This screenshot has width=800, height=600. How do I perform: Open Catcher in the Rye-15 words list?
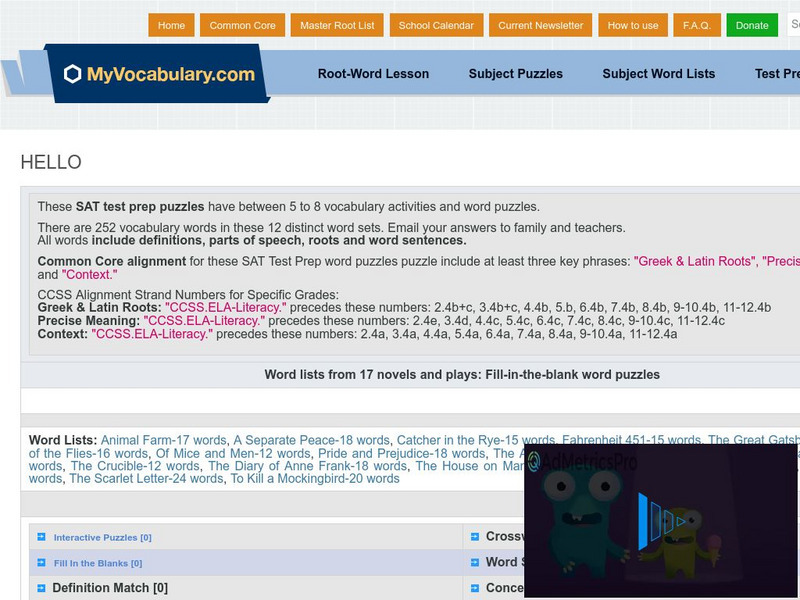[476, 440]
